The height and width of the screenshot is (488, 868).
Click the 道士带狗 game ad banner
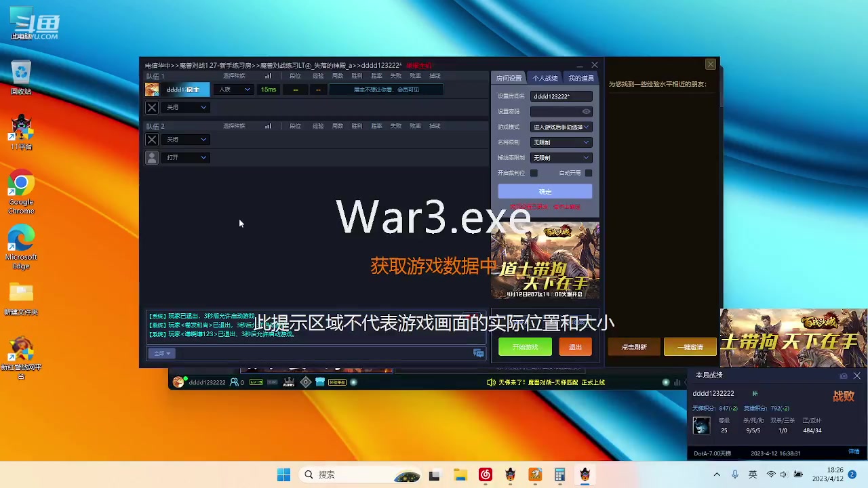545,260
